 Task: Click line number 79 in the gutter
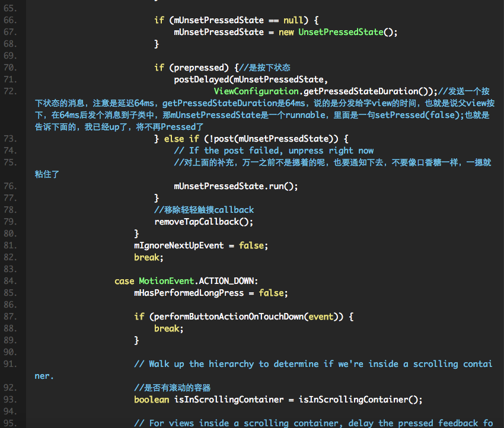tap(10, 222)
